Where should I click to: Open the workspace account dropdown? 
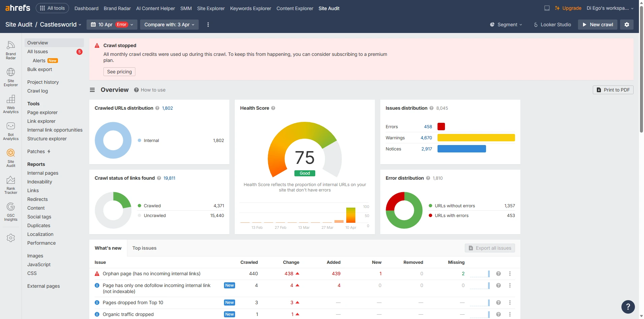tap(610, 8)
